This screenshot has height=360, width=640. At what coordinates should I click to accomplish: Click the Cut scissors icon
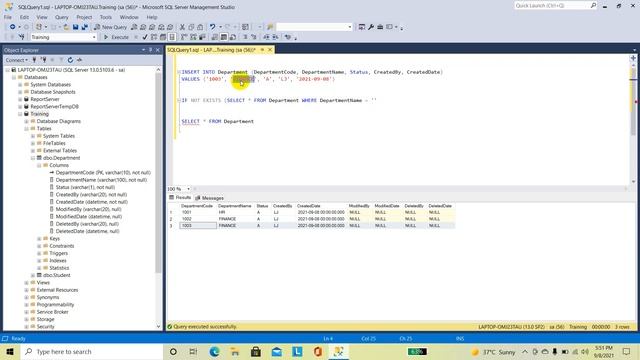click(182, 27)
